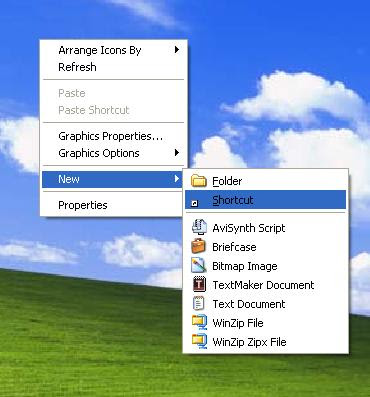Click the Folder icon in New submenu
The height and width of the screenshot is (397, 370).
click(x=199, y=181)
